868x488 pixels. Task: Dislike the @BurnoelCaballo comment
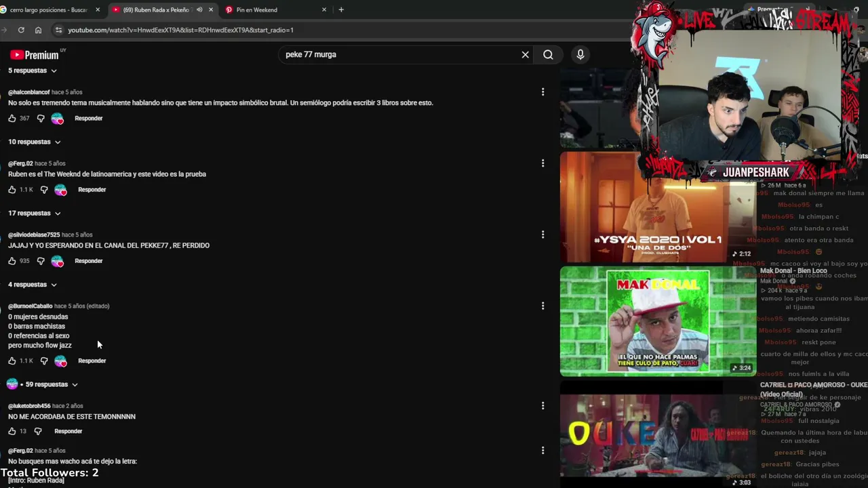click(x=44, y=361)
